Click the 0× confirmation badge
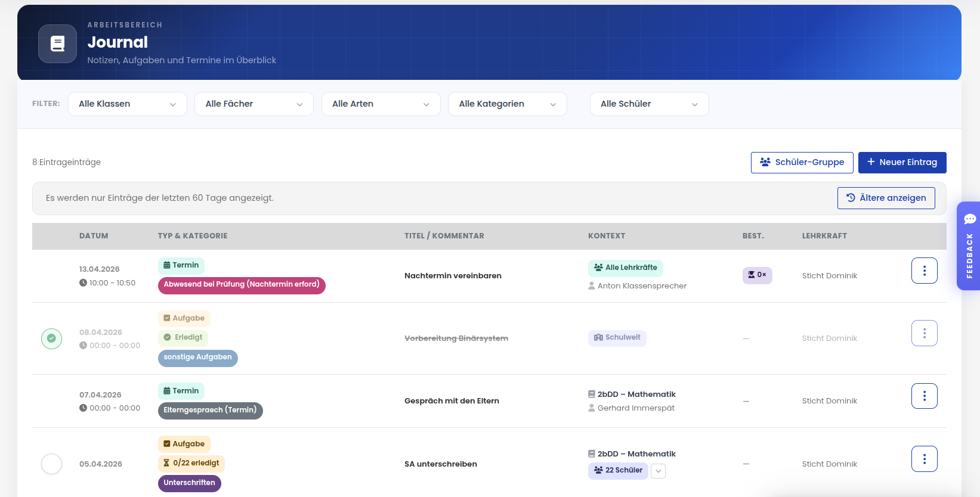980x497 pixels. (757, 275)
